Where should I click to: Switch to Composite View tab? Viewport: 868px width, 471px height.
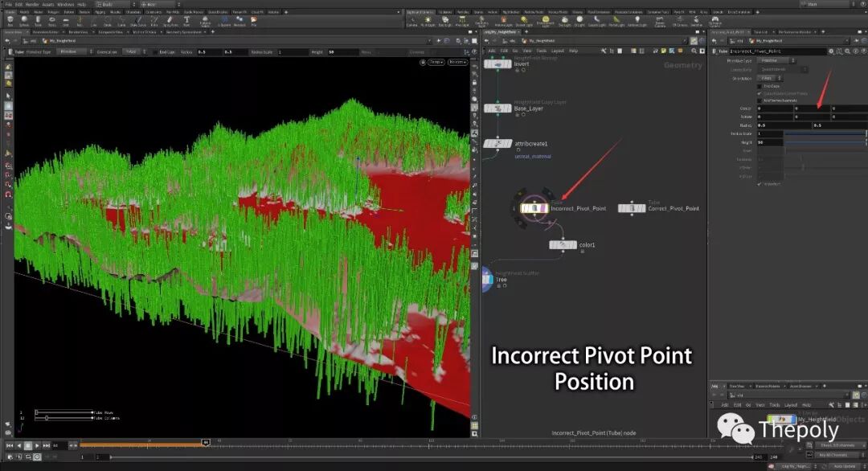click(110, 32)
